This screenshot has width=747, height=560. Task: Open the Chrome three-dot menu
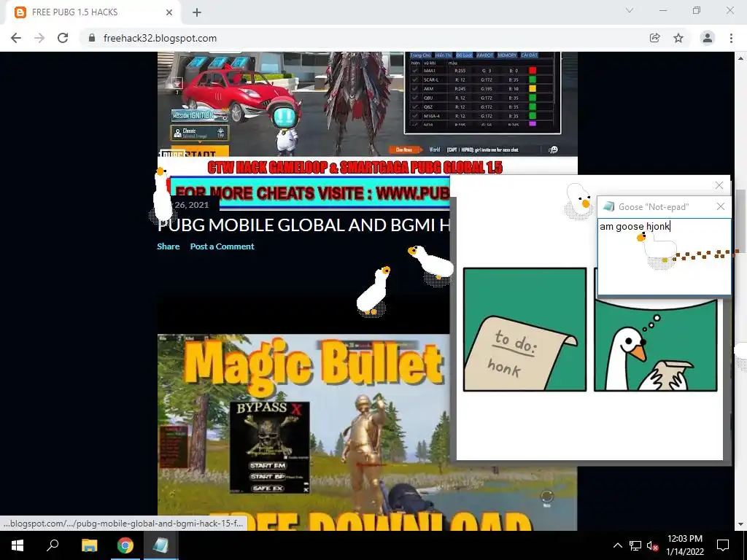731,38
